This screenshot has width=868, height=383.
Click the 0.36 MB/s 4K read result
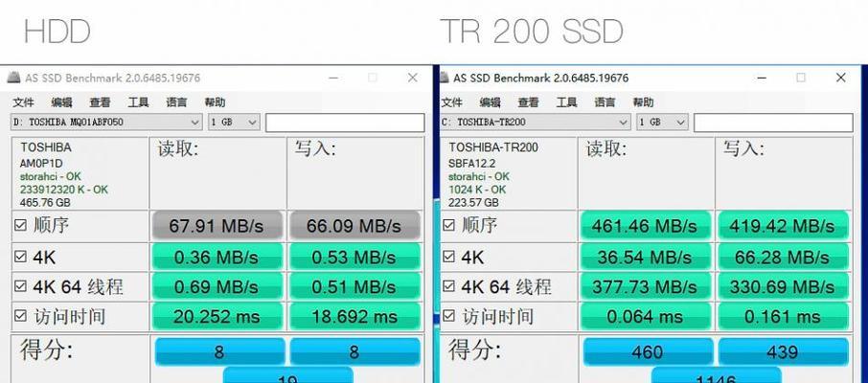[217, 257]
